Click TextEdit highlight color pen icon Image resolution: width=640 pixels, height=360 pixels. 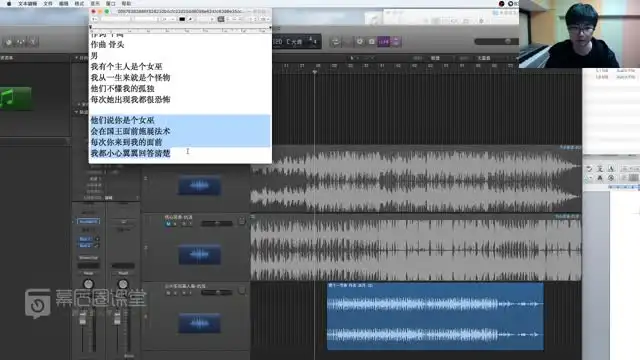coord(190,19)
